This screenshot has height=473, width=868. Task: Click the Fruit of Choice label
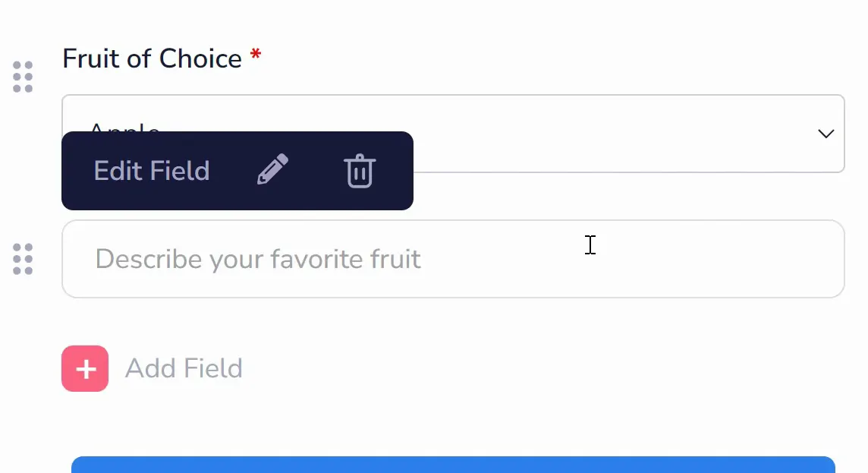point(152,58)
